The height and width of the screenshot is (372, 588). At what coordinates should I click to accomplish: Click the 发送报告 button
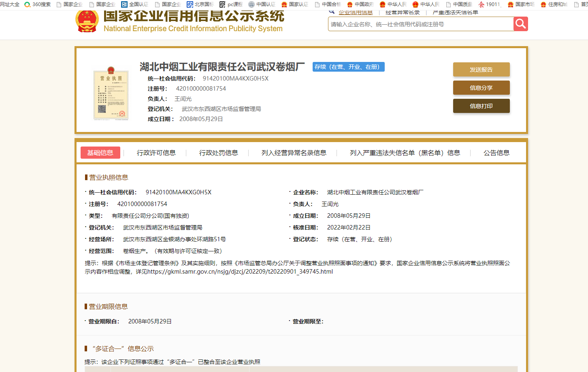(481, 70)
